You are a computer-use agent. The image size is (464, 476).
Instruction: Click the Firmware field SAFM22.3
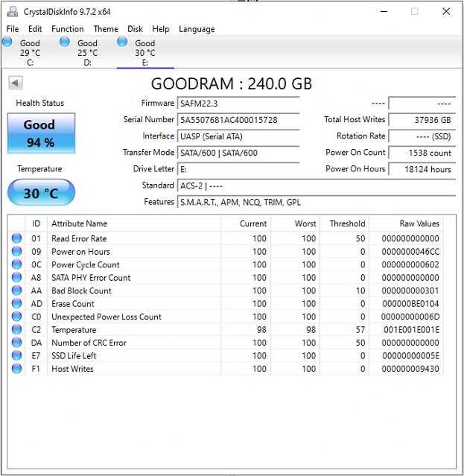[x=238, y=104]
